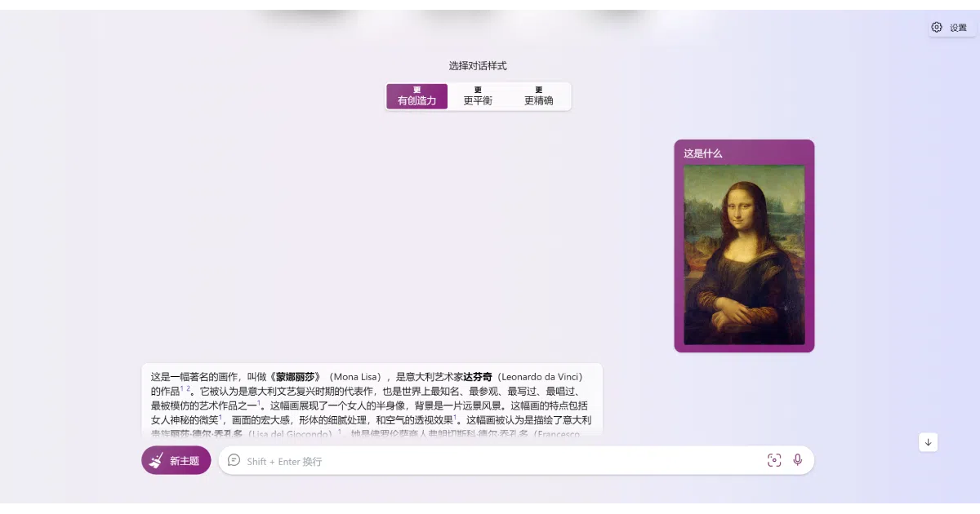Start a new topic with 新主题 button
The image size is (980, 514).
[x=176, y=460]
